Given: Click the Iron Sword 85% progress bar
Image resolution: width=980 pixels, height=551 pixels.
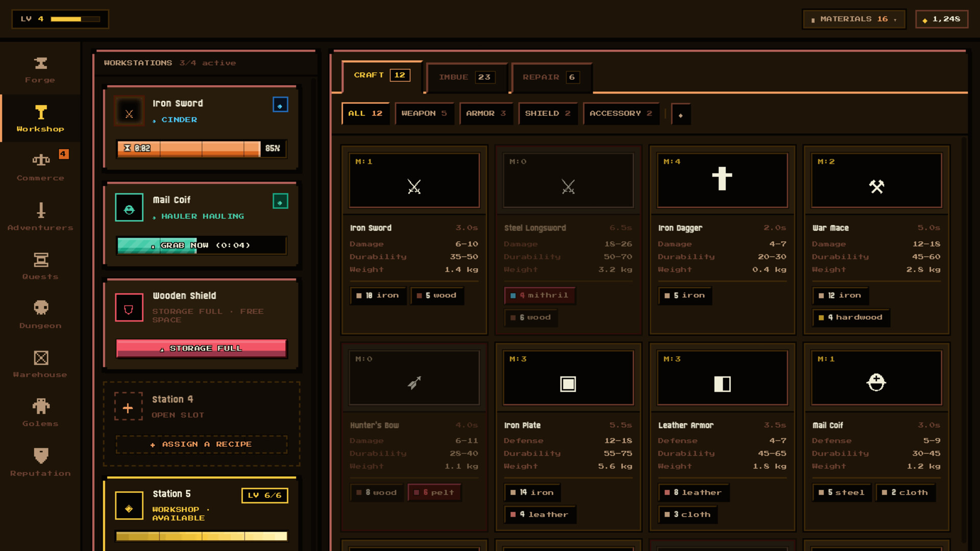Looking at the screenshot, I should coord(202,148).
